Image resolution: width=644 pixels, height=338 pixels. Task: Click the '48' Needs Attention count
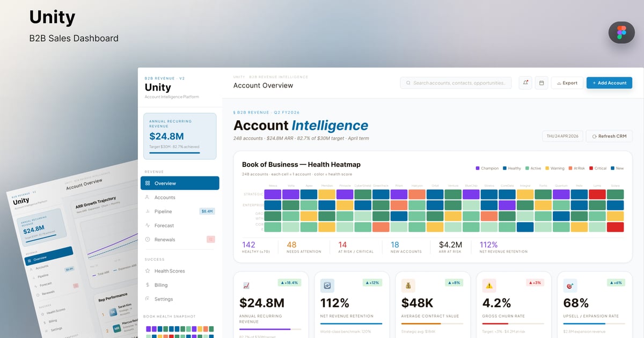[x=291, y=245]
